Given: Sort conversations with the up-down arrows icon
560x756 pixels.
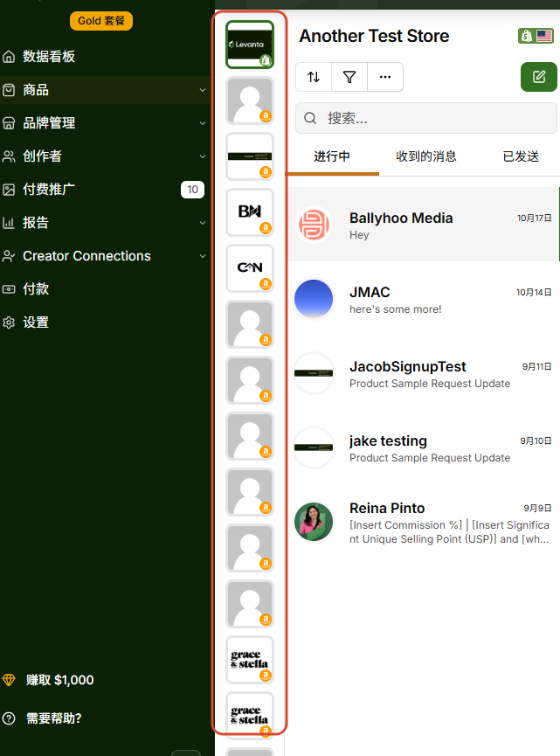Looking at the screenshot, I should coord(314,77).
